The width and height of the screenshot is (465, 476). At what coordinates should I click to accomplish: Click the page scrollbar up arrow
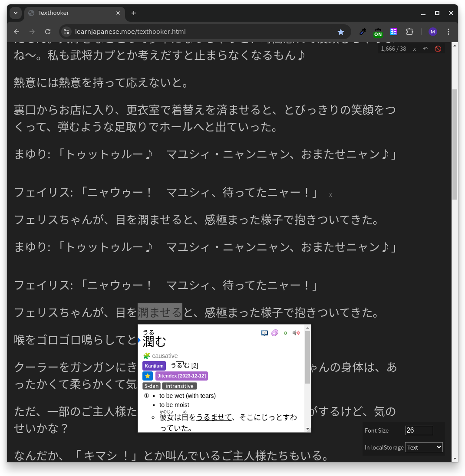pos(455,46)
